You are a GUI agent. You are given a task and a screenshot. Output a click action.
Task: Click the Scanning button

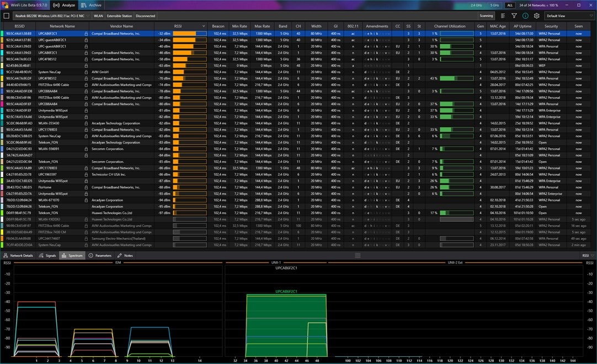point(486,16)
